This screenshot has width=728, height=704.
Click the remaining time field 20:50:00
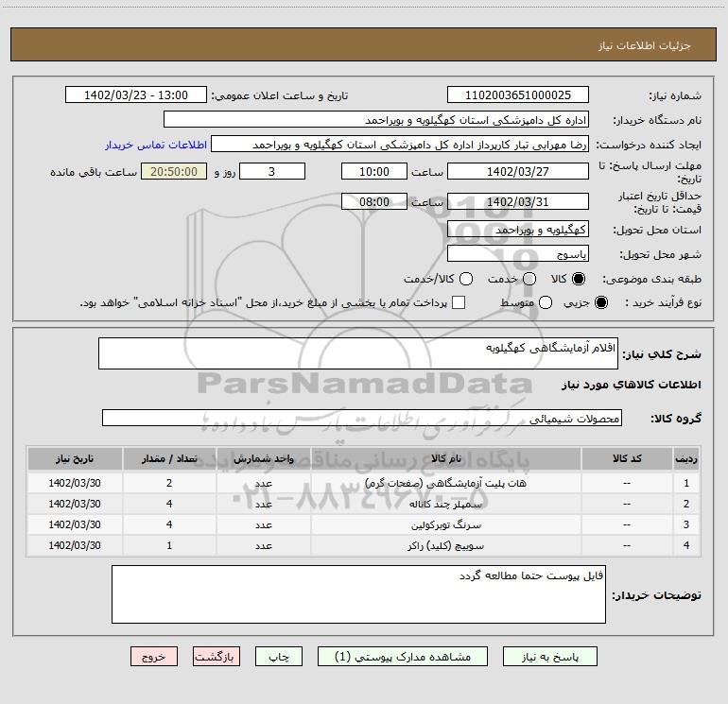[174, 171]
